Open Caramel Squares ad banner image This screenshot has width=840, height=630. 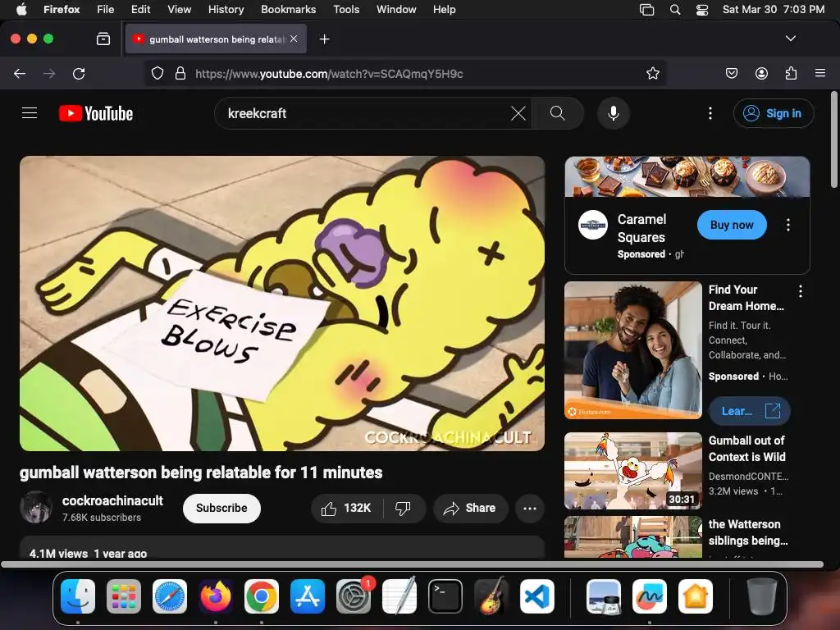(x=687, y=177)
